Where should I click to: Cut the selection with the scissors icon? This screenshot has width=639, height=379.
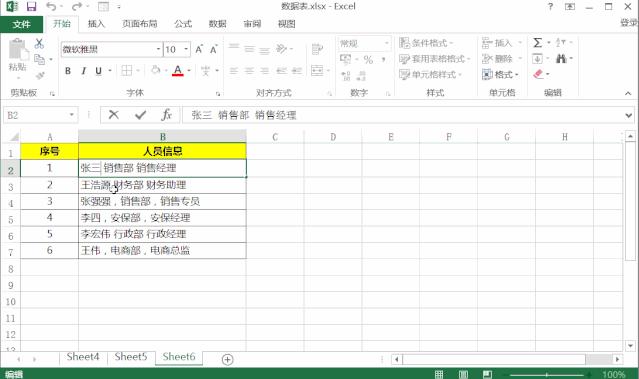coord(39,43)
